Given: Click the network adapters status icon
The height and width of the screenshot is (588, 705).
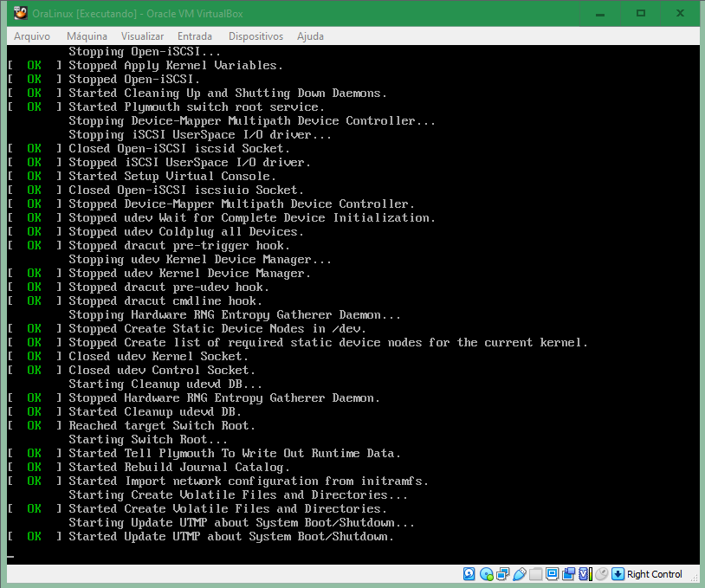Looking at the screenshot, I should click(x=502, y=573).
